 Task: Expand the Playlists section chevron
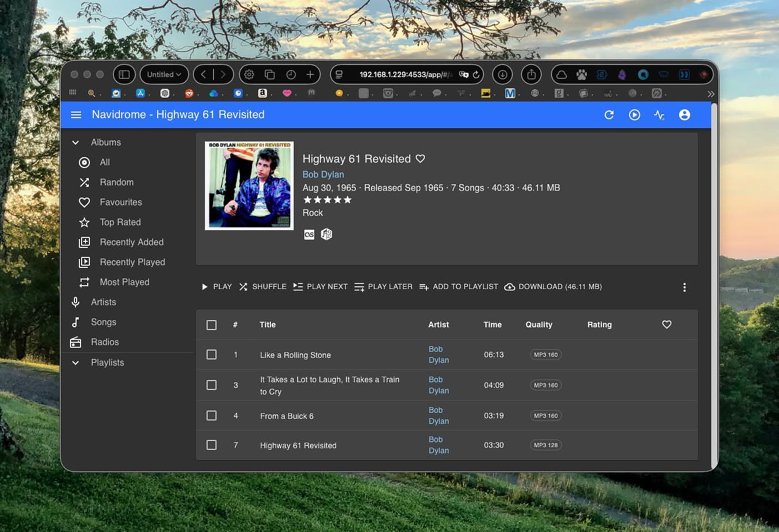pyautogui.click(x=76, y=363)
